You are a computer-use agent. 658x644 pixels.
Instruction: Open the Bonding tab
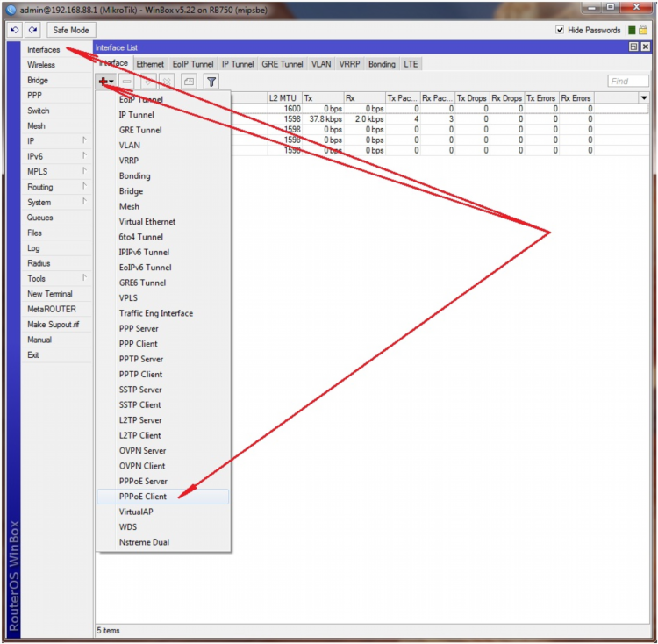(382, 64)
